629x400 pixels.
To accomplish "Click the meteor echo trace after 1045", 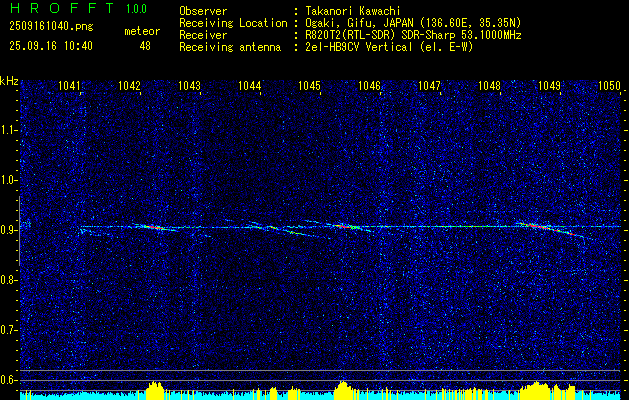I will 345,226.
